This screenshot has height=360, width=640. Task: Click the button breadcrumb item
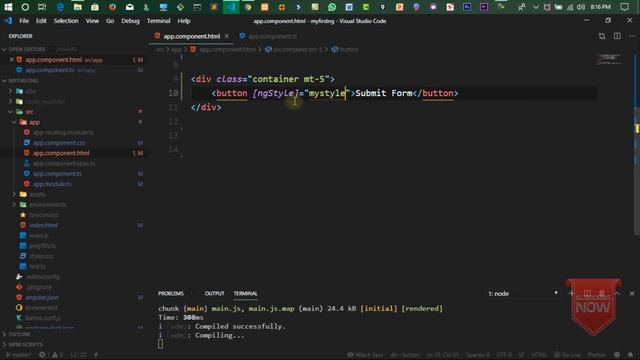click(345, 49)
